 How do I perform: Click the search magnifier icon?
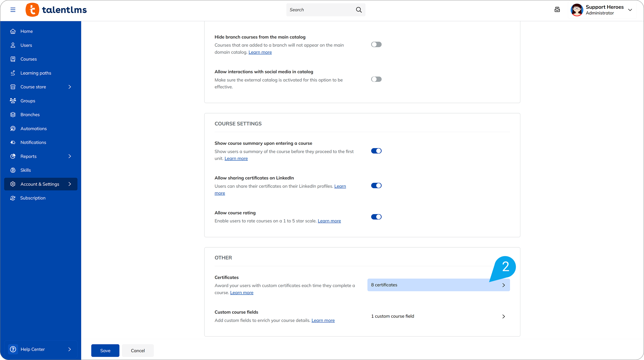(359, 10)
